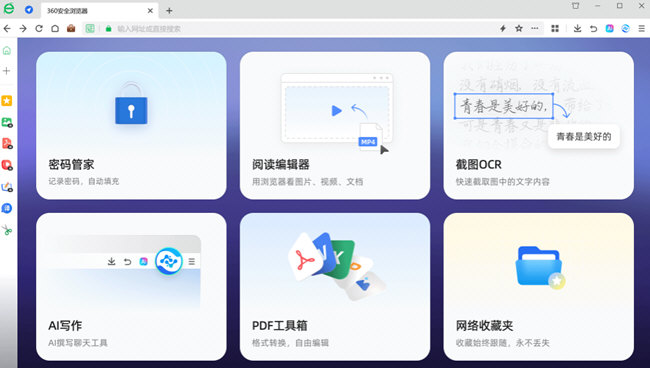Click the round AI写作 assistant icon
This screenshot has width=650, height=368.
(169, 261)
